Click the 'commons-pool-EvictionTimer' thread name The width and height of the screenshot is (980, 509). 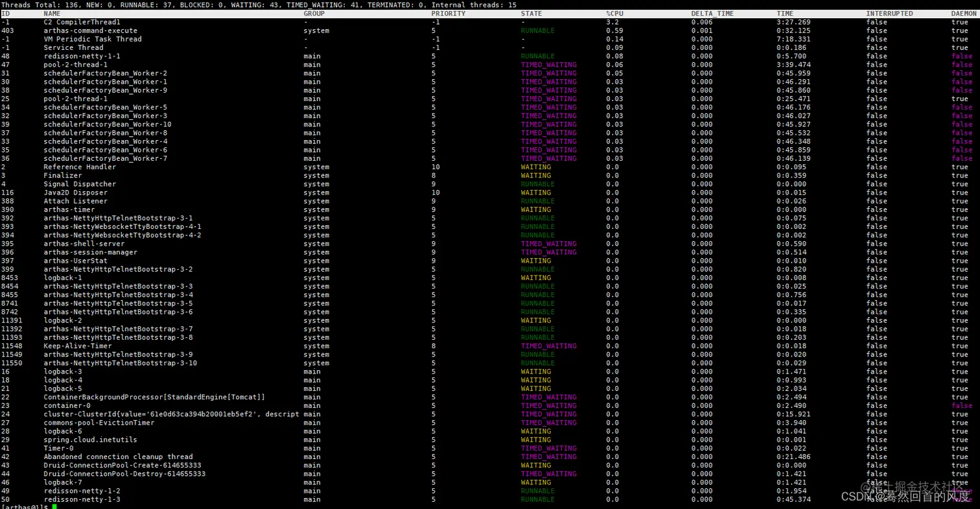point(99,423)
